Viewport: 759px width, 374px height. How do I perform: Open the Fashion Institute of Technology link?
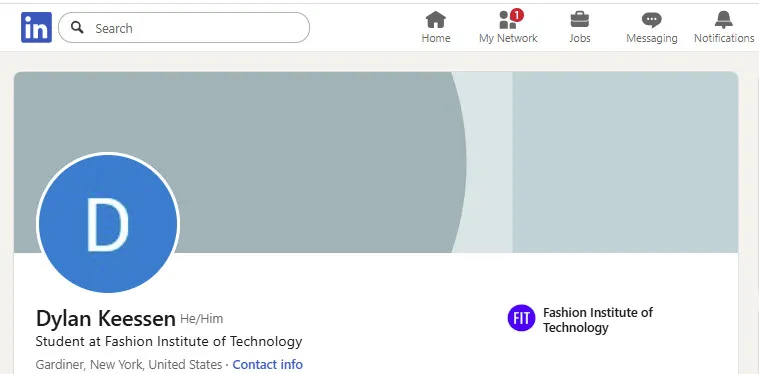click(x=598, y=320)
